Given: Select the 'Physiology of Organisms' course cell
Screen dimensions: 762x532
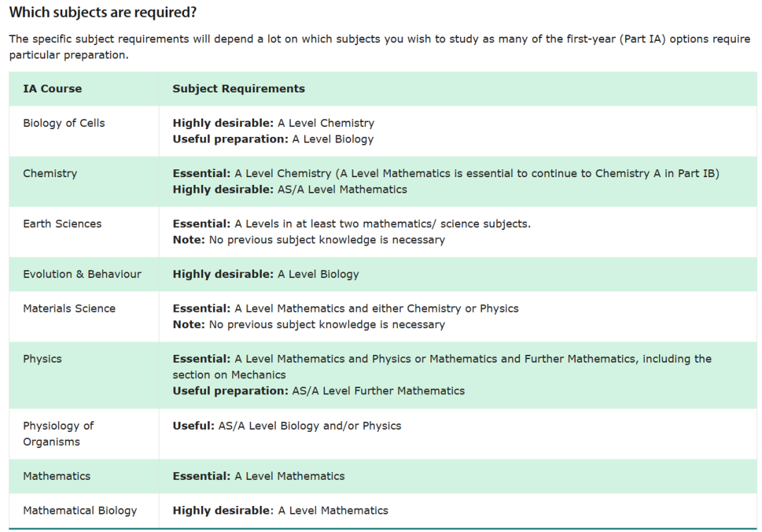Looking at the screenshot, I should pos(58,433).
